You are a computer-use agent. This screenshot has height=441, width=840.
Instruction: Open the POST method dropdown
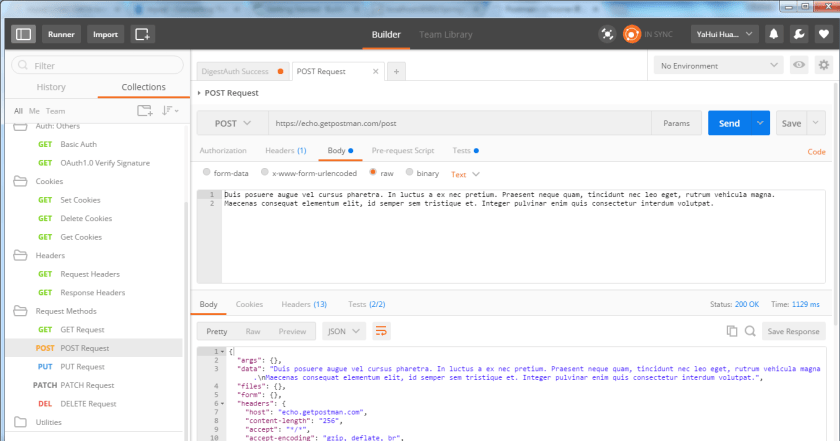(x=232, y=123)
